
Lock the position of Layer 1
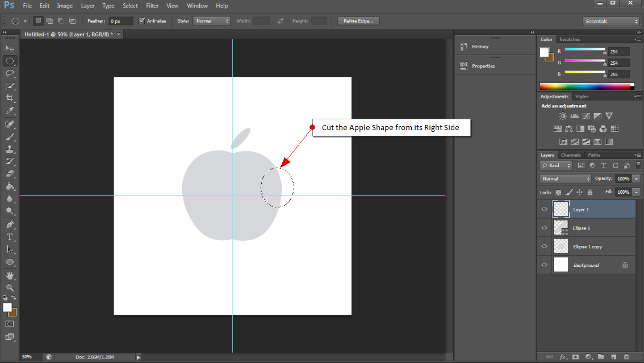[x=579, y=192]
